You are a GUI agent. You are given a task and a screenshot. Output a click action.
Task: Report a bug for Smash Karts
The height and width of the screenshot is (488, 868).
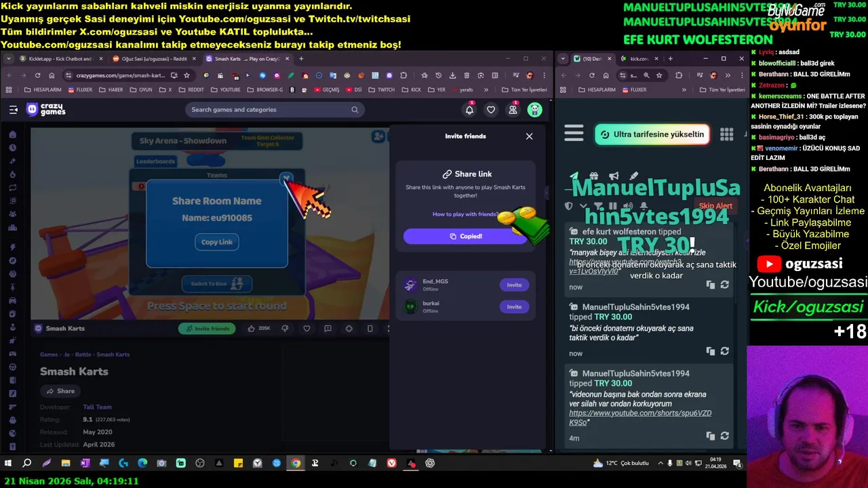[328, 329]
